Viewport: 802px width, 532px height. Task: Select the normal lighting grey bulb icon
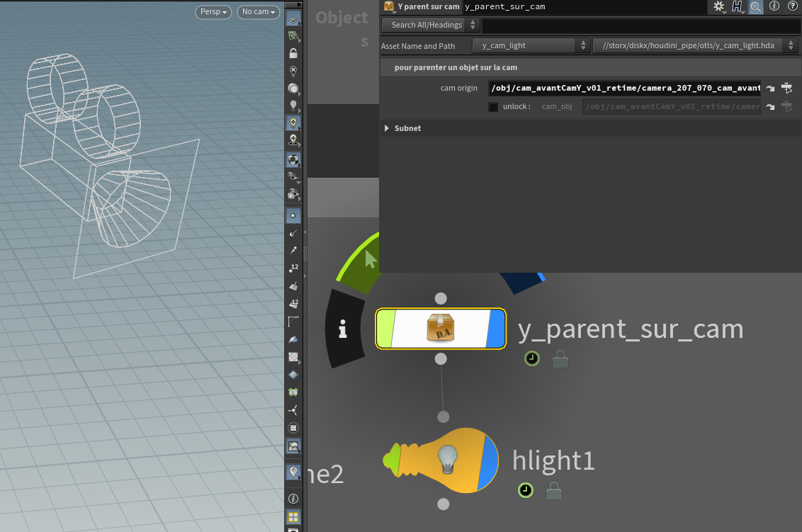point(293,106)
